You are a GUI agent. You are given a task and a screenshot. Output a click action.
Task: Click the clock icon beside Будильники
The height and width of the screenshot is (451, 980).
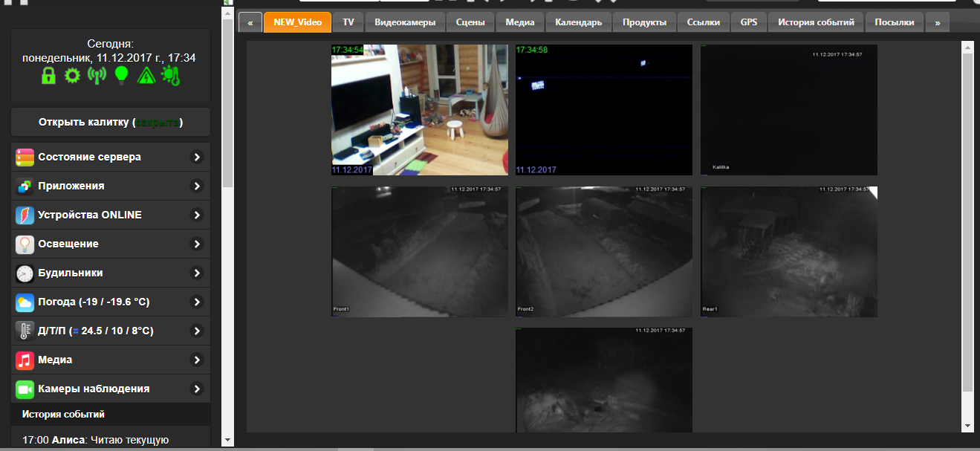pyautogui.click(x=25, y=273)
